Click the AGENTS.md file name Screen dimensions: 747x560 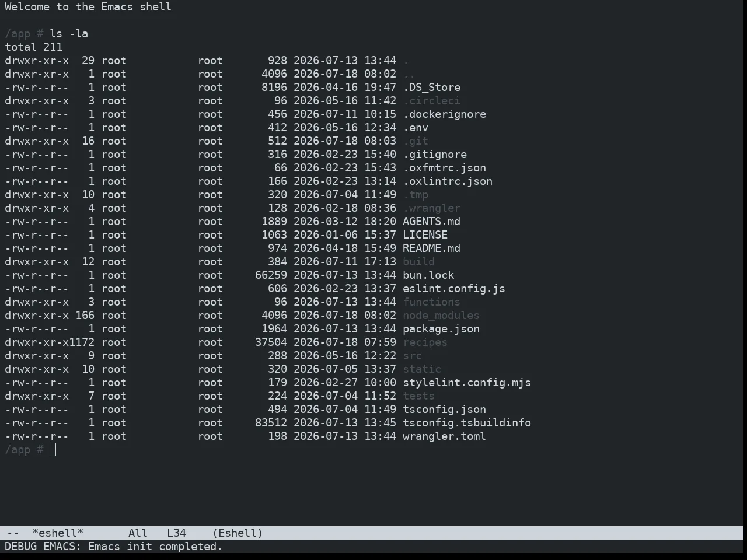431,222
